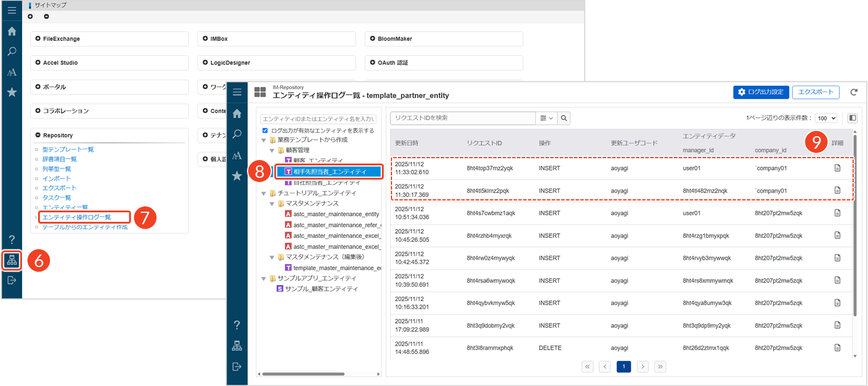Open the rows-per-page dropdown showing 100

pyautogui.click(x=826, y=118)
